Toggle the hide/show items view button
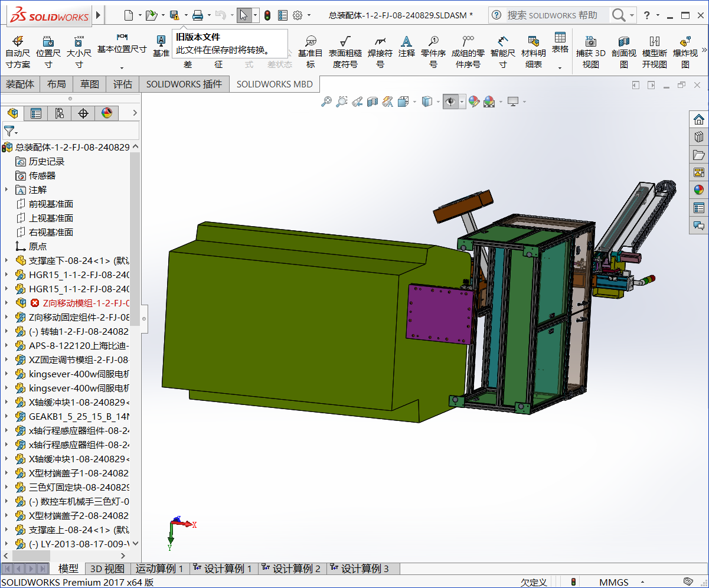This screenshot has height=588, width=709. (x=450, y=102)
